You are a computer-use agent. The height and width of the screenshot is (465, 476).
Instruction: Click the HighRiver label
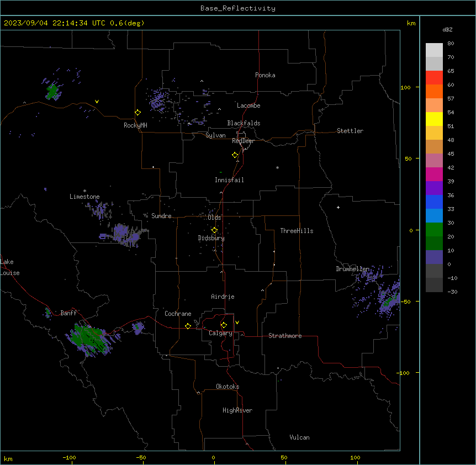[237, 410]
